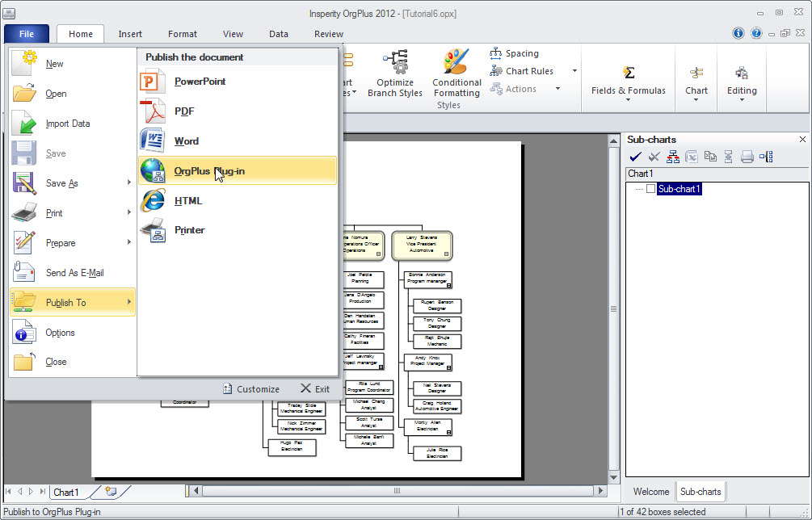The width and height of the screenshot is (812, 520).
Task: Click the checkmark icon in Sub-charts toolbar
Action: [635, 157]
